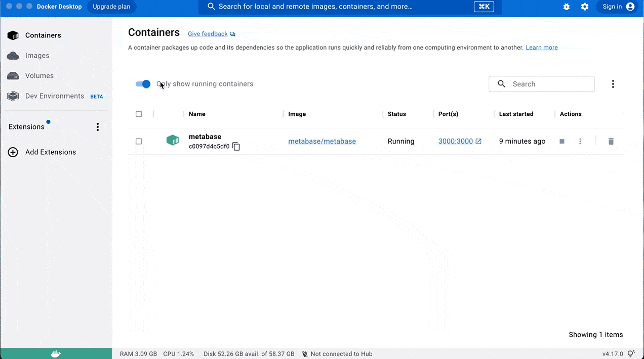Open the containers list options menu
The width and height of the screenshot is (644, 359).
(x=613, y=84)
